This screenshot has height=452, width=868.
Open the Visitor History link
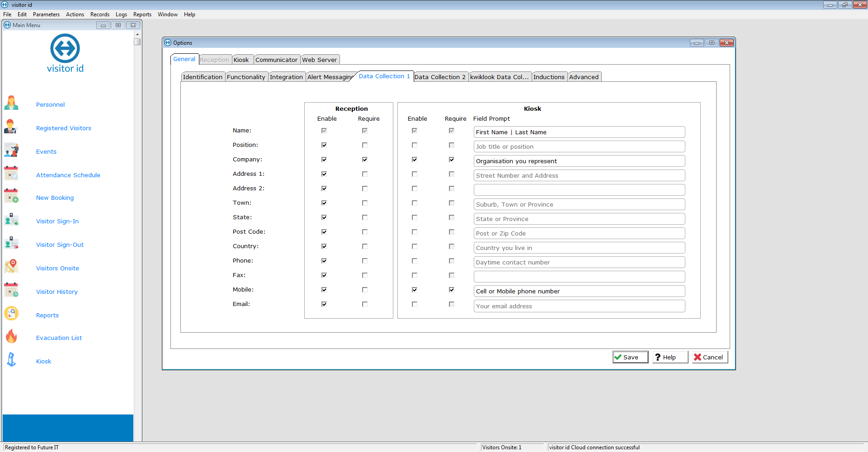coord(57,292)
